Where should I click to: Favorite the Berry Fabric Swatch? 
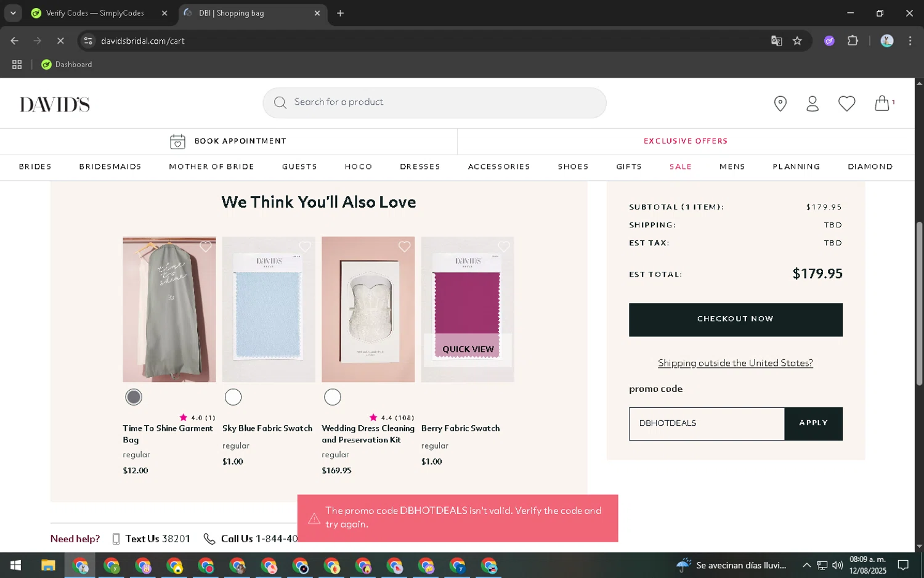click(x=504, y=246)
